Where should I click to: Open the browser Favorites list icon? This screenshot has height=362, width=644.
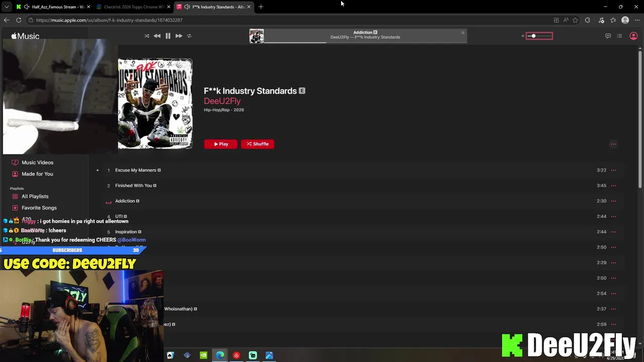(x=613, y=20)
